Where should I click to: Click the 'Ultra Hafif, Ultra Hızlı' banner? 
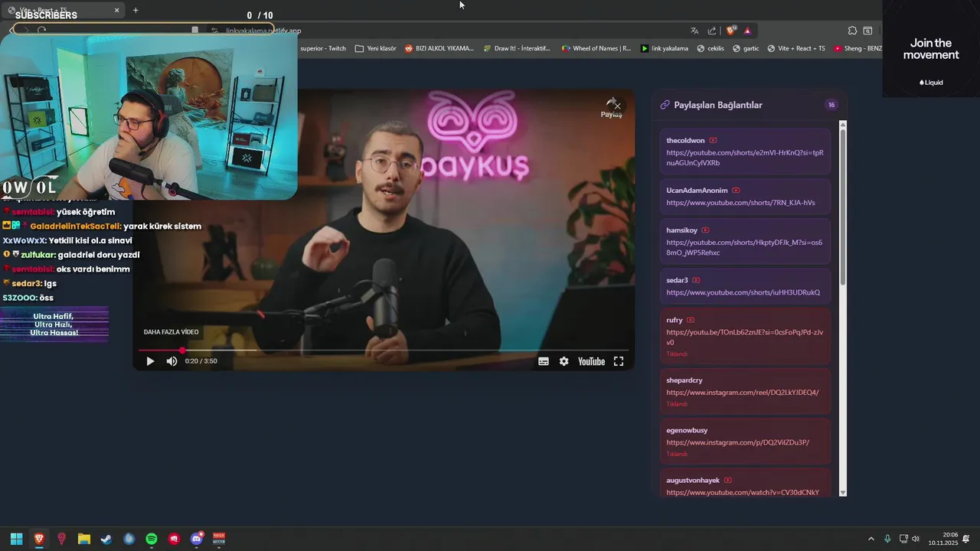pyautogui.click(x=54, y=324)
